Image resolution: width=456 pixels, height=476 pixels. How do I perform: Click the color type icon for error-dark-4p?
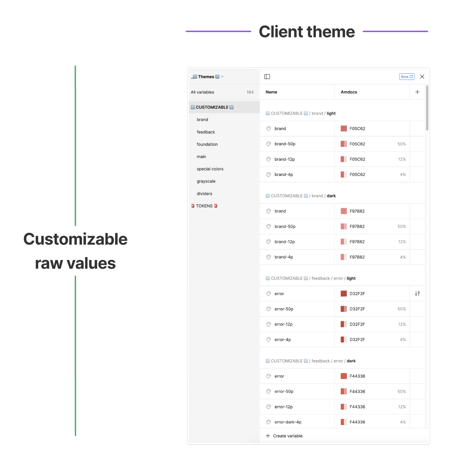click(269, 422)
